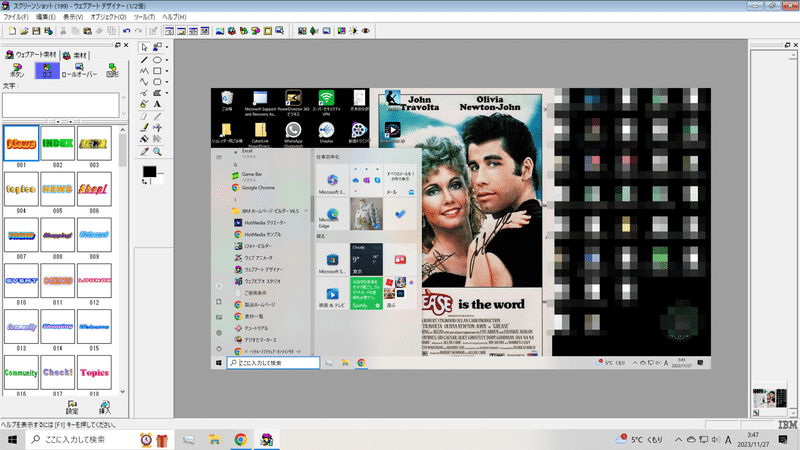Open the Windows Start menu
Screen dimensions: 800x450
[12, 439]
